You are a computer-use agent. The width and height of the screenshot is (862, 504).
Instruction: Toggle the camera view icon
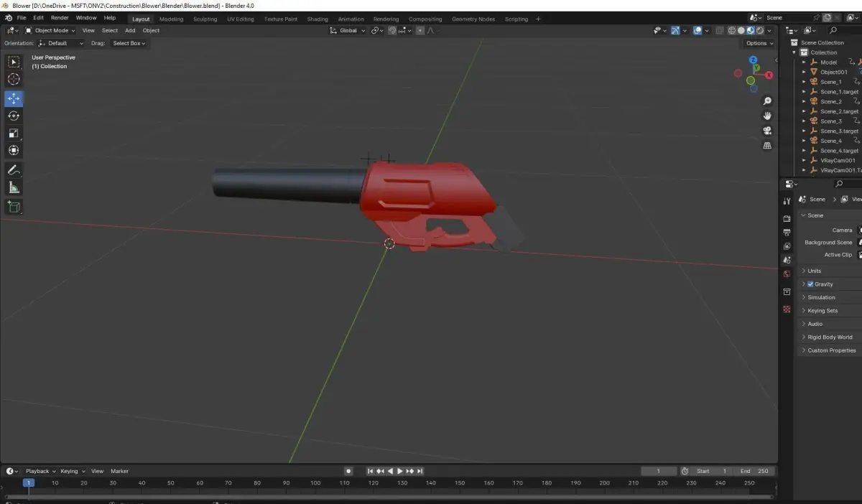[767, 131]
